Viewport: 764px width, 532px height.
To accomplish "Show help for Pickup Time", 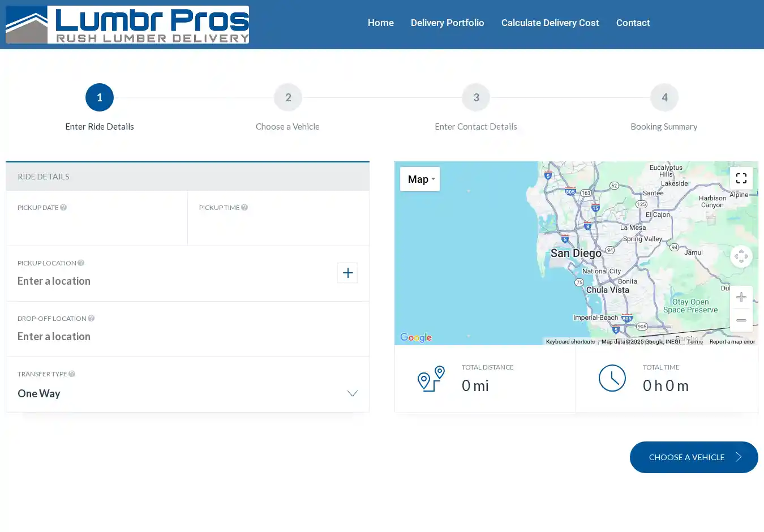I will tap(244, 208).
